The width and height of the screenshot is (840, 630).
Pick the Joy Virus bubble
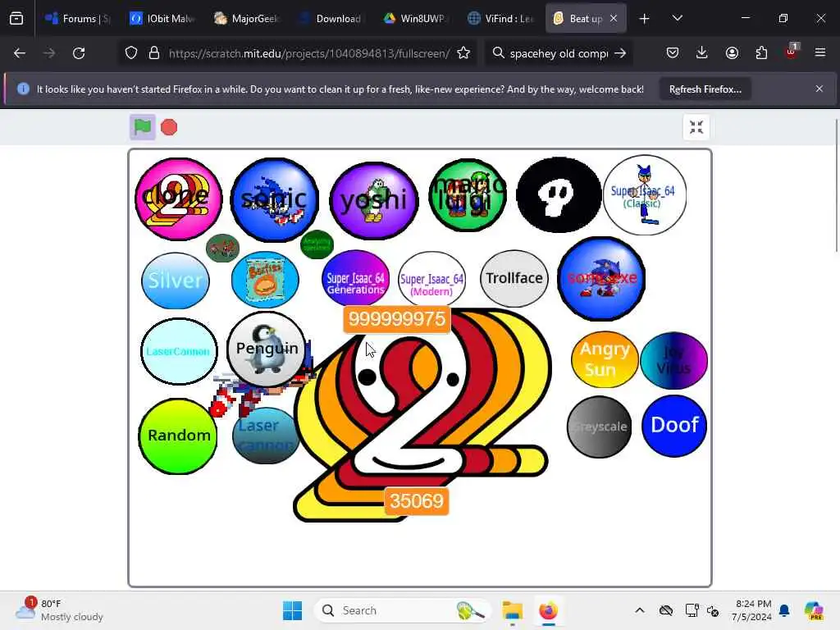click(674, 360)
